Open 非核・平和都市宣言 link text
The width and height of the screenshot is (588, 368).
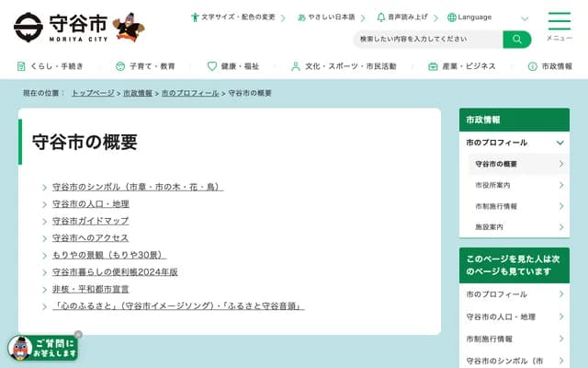pyautogui.click(x=90, y=289)
